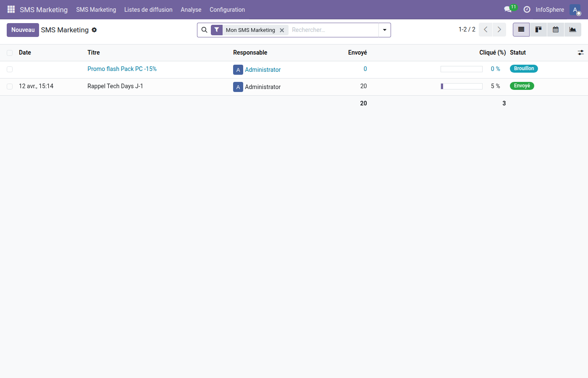
Task: Click the gear icon next to SMS Marketing title
Action: pos(94,30)
